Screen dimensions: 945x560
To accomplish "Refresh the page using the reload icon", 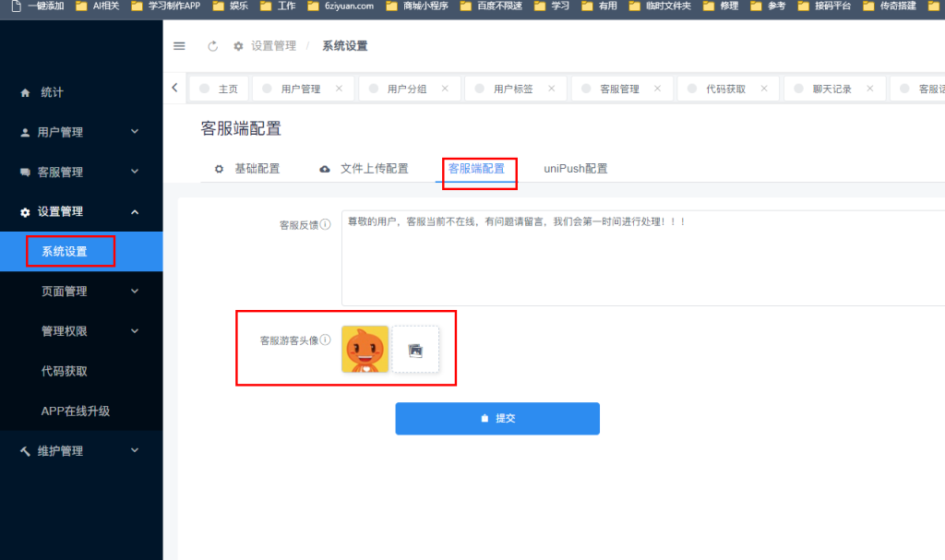I will 212,45.
